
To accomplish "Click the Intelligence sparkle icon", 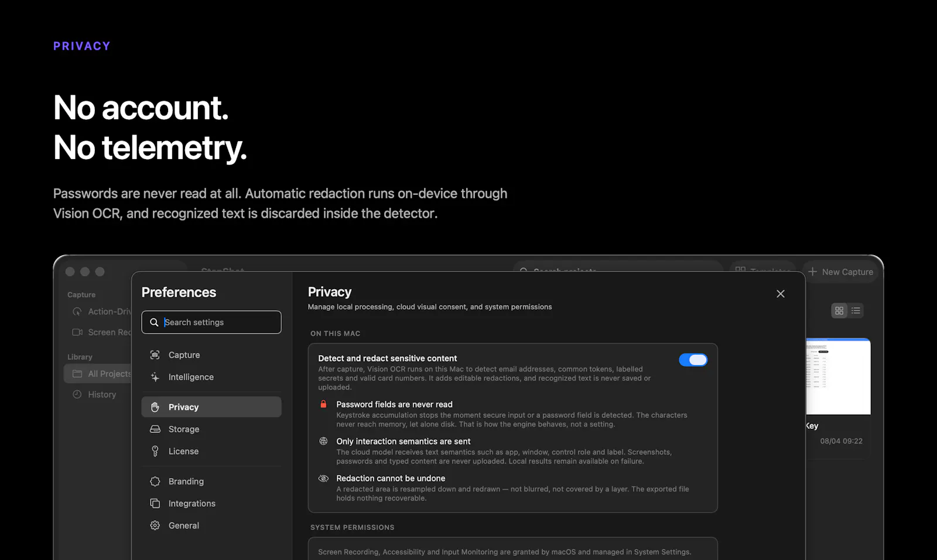I will 155,377.
